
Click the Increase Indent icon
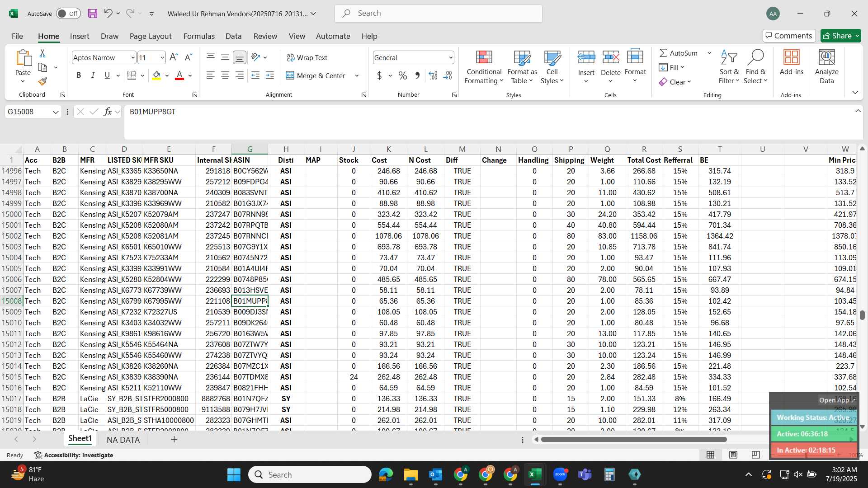pyautogui.click(x=270, y=75)
